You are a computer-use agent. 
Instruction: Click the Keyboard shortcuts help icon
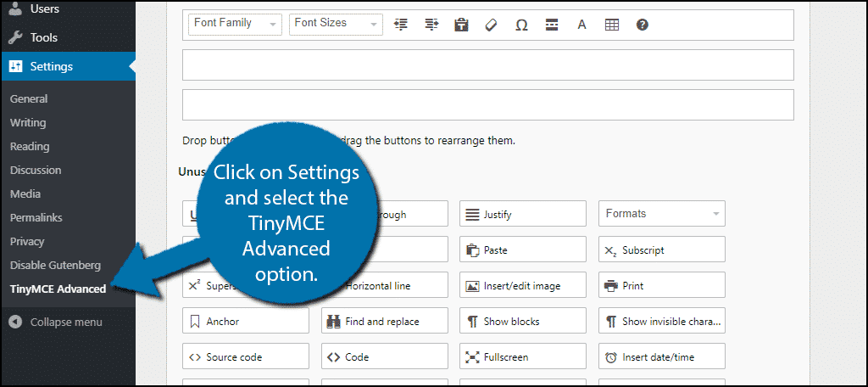643,25
